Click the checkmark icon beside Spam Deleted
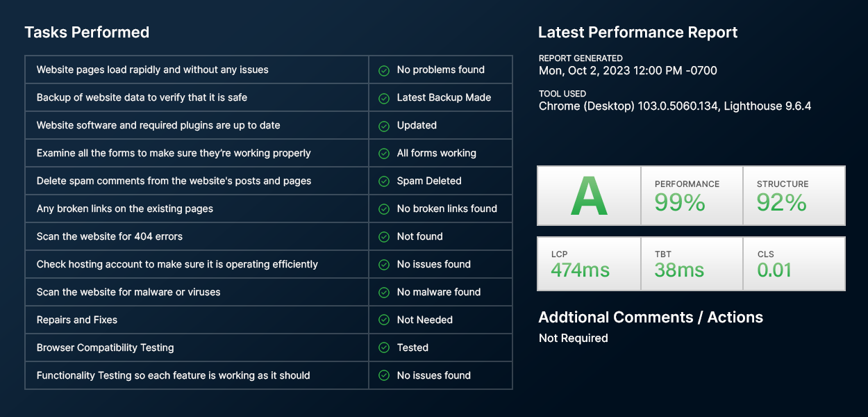This screenshot has width=868, height=417. click(x=383, y=181)
